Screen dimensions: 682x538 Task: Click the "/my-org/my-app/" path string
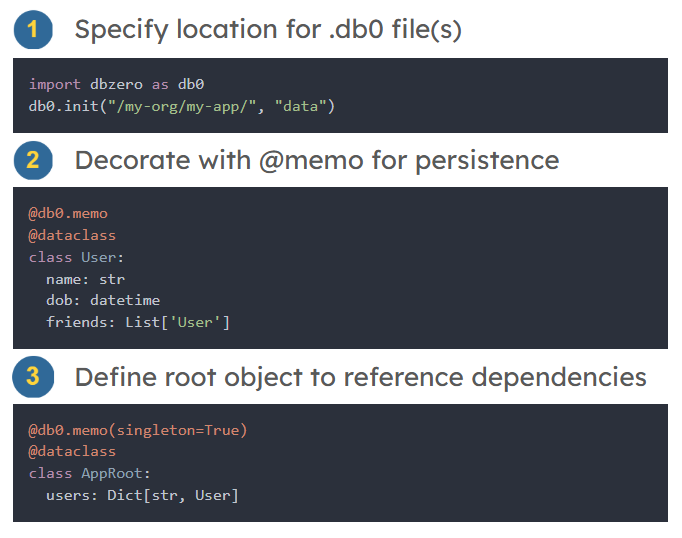[x=182, y=107]
